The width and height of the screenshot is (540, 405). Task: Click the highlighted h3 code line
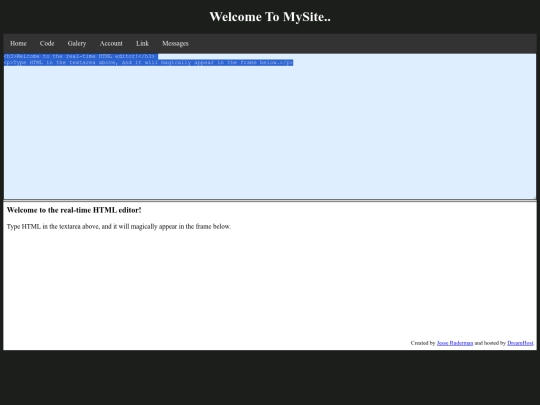click(x=79, y=56)
